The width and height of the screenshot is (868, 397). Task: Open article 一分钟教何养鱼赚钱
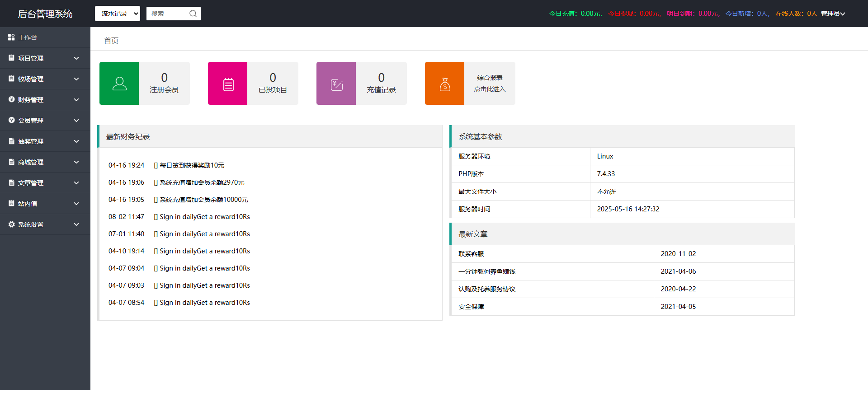[487, 271]
